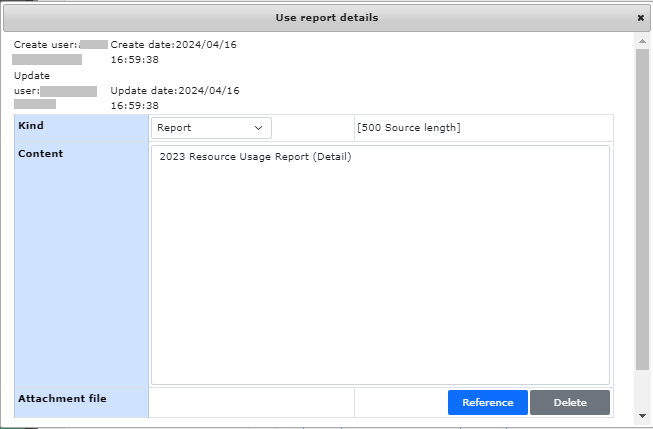Click the vertical scrollbar thumb
653x429 pixels.
click(642, 209)
